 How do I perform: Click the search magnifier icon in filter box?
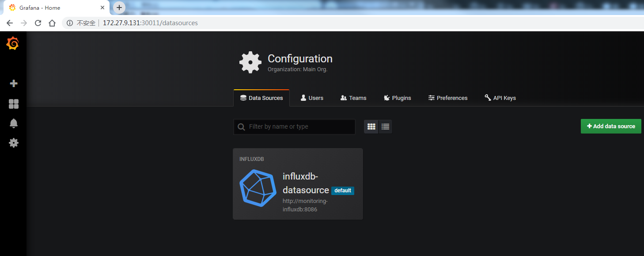click(241, 127)
